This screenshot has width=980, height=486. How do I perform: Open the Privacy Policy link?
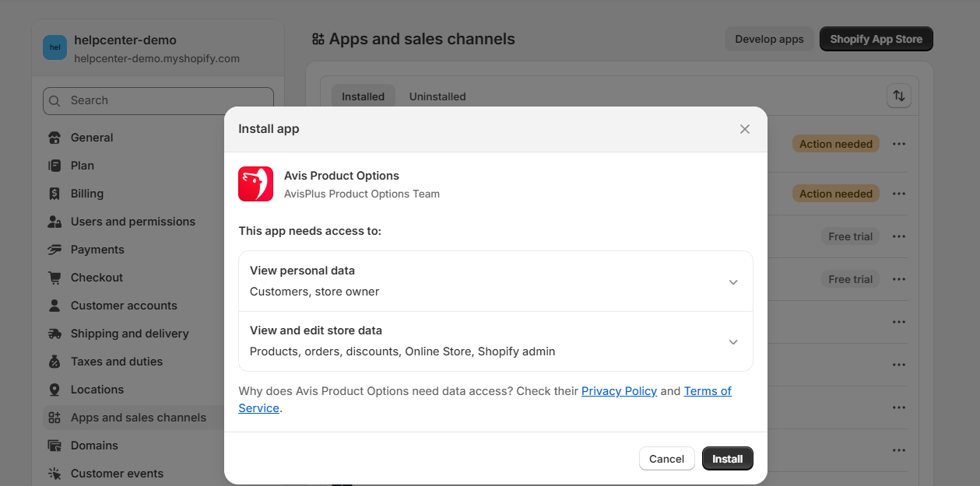point(619,391)
